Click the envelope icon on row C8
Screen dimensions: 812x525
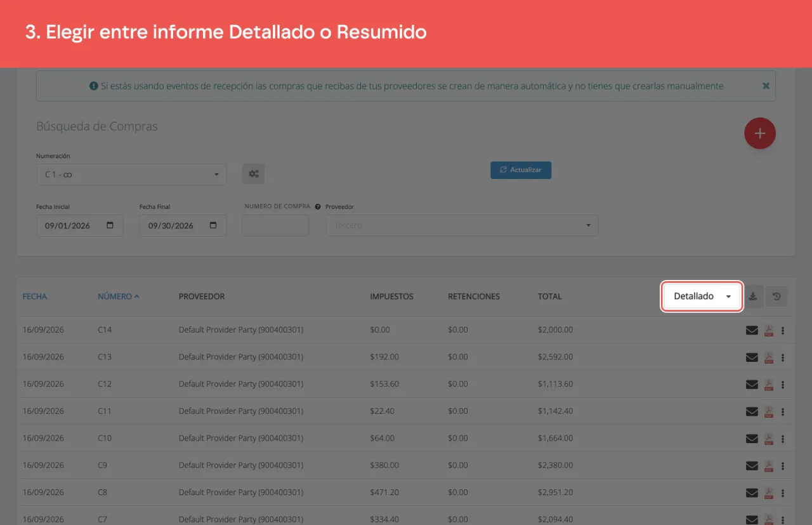point(752,493)
